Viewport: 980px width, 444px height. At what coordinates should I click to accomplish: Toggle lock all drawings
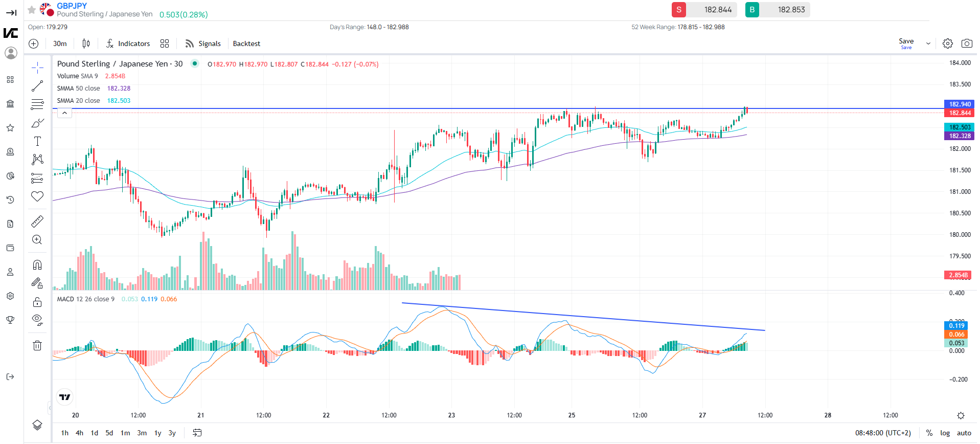pyautogui.click(x=37, y=302)
